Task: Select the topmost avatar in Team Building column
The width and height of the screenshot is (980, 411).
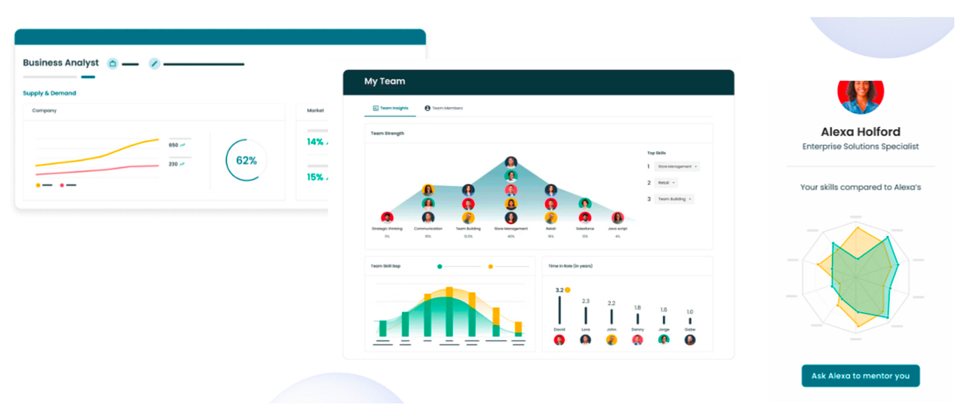Action: 468,190
